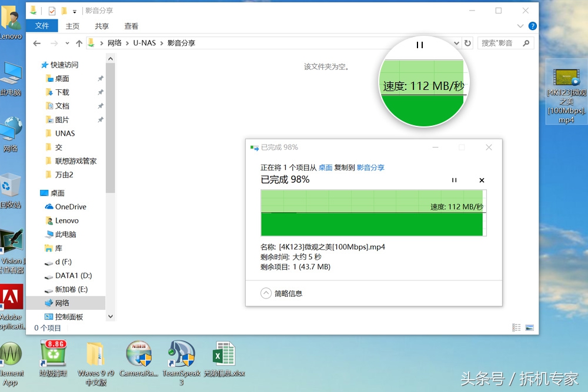Image resolution: width=588 pixels, height=392 pixels.
Task: Open the 桌面 source link in copy dialog
Action: pos(326,167)
